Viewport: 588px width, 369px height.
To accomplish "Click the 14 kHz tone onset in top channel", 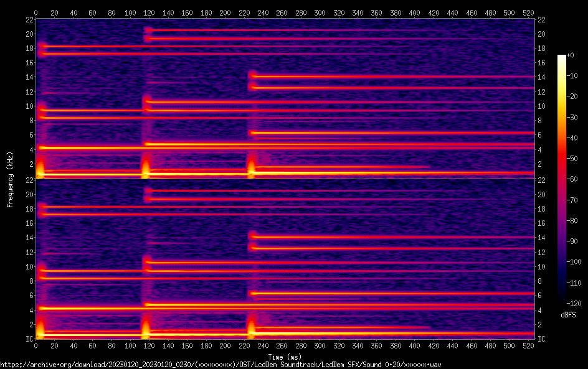I will [x=252, y=77].
